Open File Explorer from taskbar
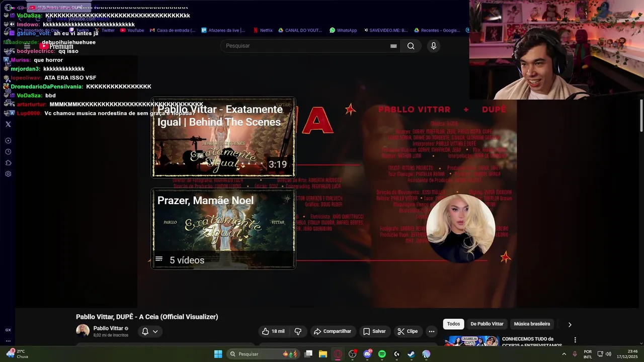This screenshot has width=644, height=362. [323, 354]
